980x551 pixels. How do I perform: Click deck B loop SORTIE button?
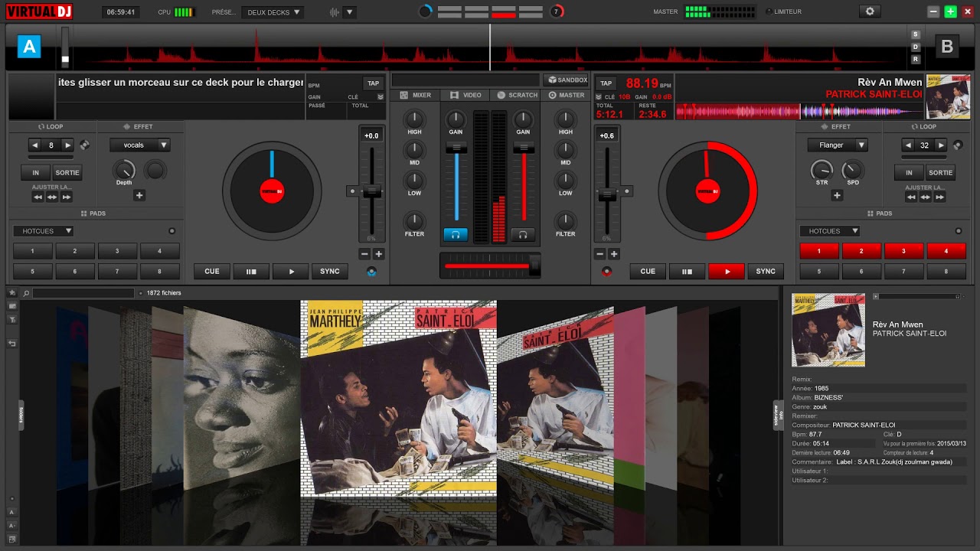coord(940,172)
